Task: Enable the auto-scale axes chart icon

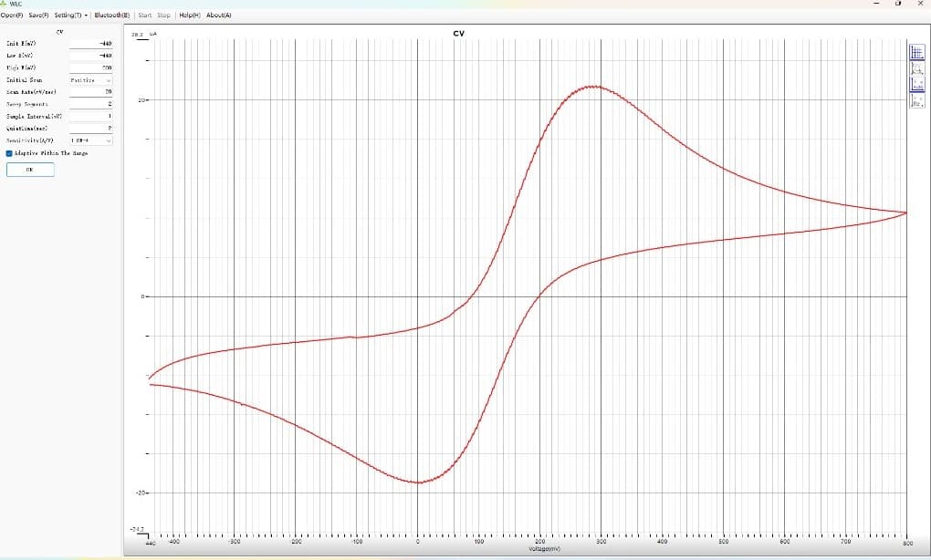Action: click(916, 84)
